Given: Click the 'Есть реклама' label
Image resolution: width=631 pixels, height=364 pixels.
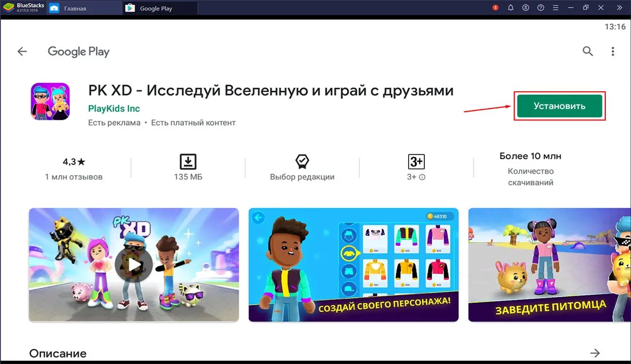Looking at the screenshot, I should (114, 123).
